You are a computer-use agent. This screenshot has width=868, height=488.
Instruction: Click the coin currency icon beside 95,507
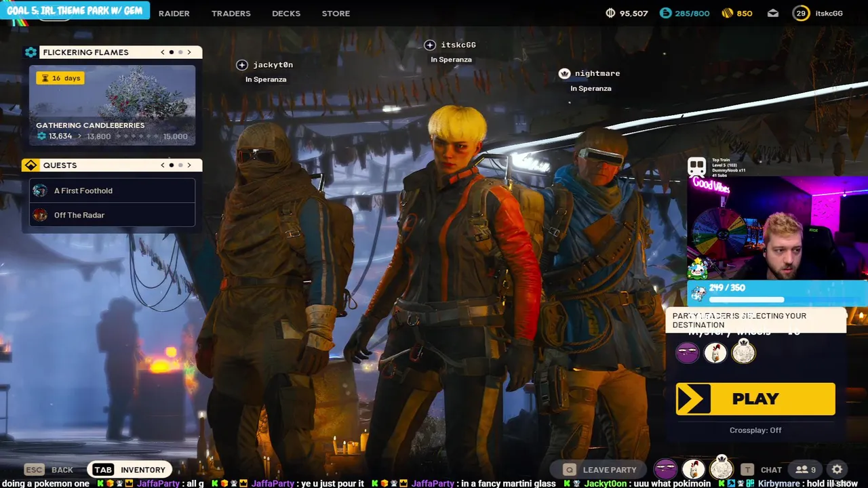pyautogui.click(x=610, y=14)
